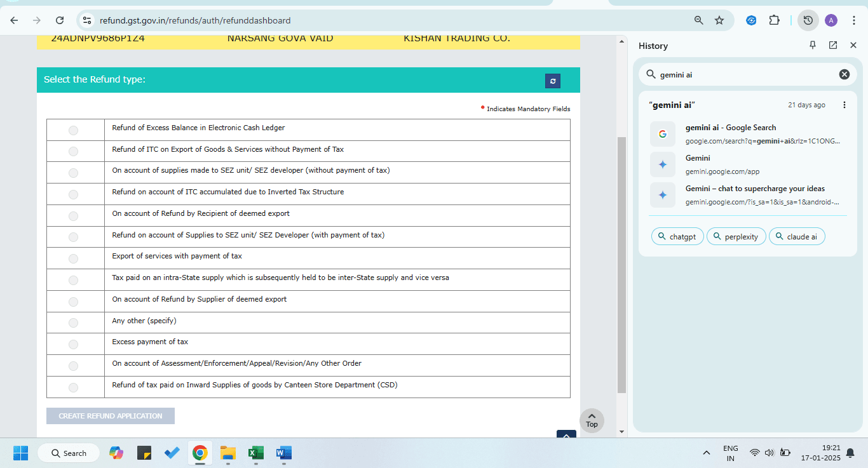The height and width of the screenshot is (468, 868).
Task: Open Word from the taskbar
Action: (283, 453)
